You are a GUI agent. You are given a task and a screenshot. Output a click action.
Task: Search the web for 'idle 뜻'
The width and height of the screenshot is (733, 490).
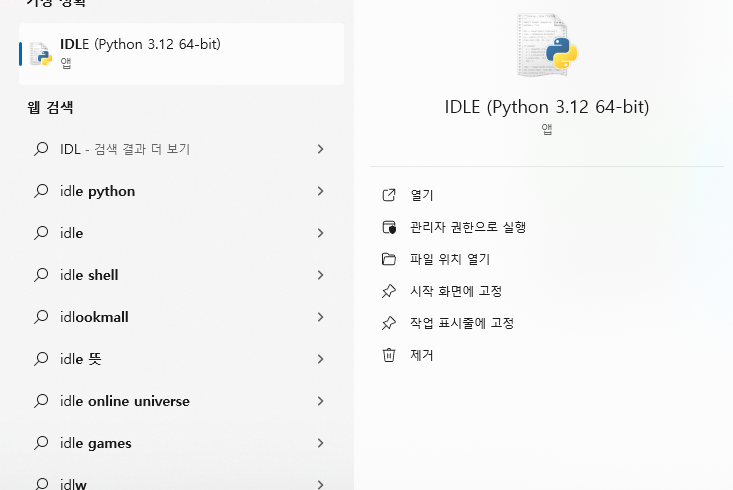coord(181,359)
